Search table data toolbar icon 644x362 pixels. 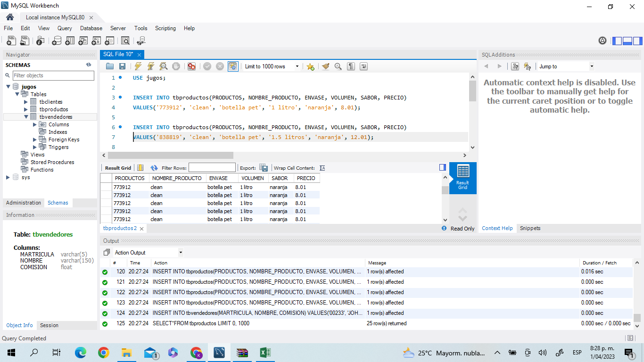click(125, 41)
